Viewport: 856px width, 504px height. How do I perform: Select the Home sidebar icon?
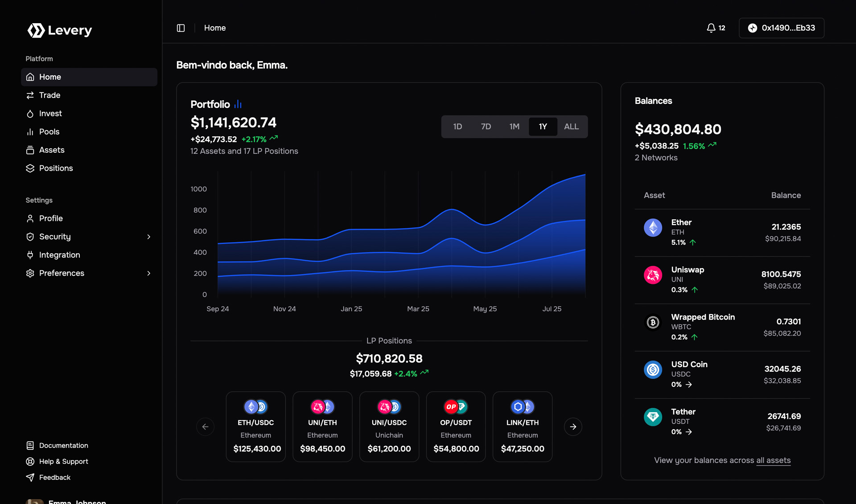[30, 77]
